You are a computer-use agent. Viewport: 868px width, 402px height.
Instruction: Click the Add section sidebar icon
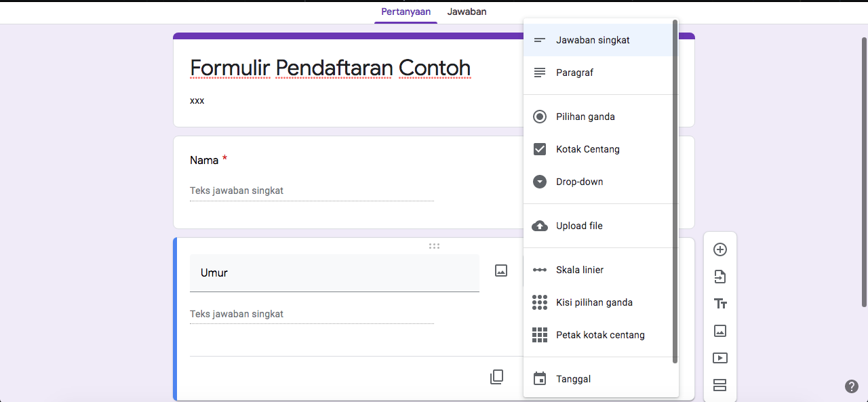click(720, 385)
